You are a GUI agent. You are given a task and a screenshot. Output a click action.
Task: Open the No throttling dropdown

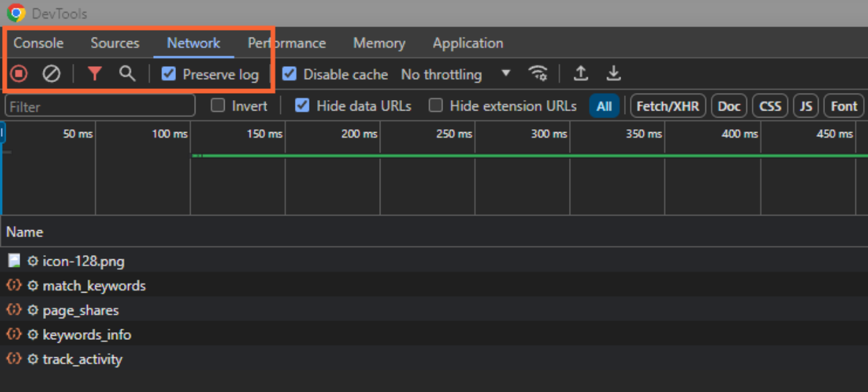(x=456, y=74)
